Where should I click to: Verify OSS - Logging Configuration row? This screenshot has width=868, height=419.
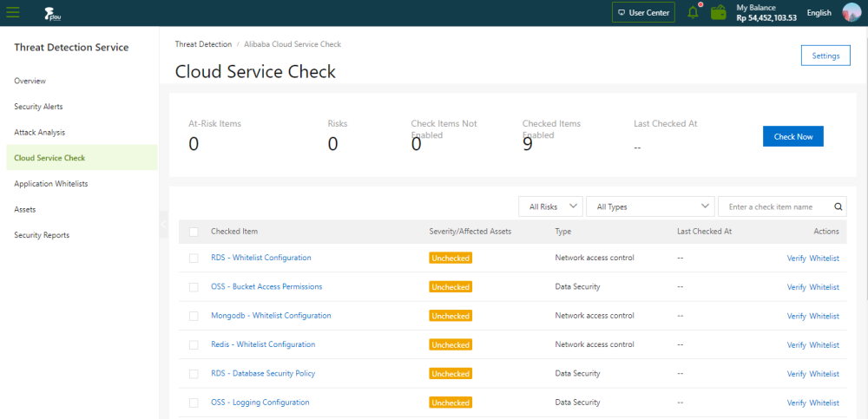pos(796,403)
